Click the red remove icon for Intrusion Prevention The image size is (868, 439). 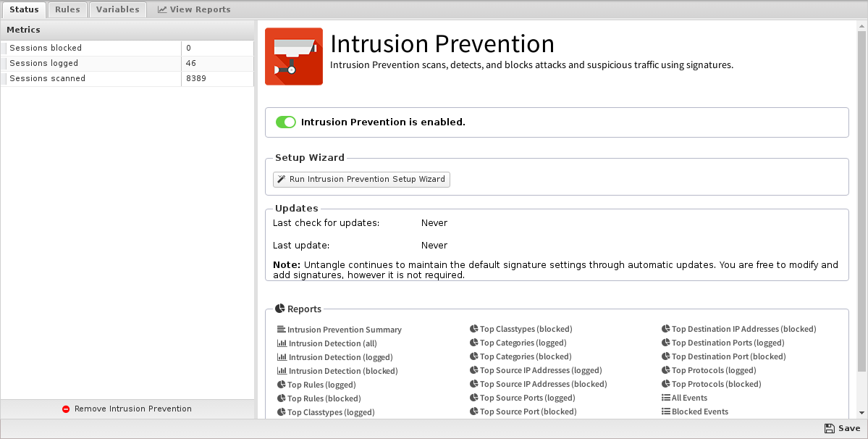tap(66, 409)
